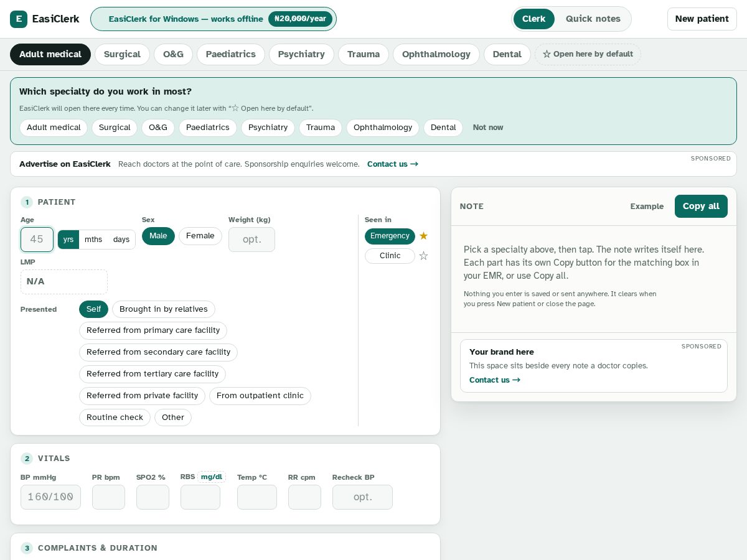This screenshot has height=560, width=747.
Task: Load the Example note
Action: (647, 207)
